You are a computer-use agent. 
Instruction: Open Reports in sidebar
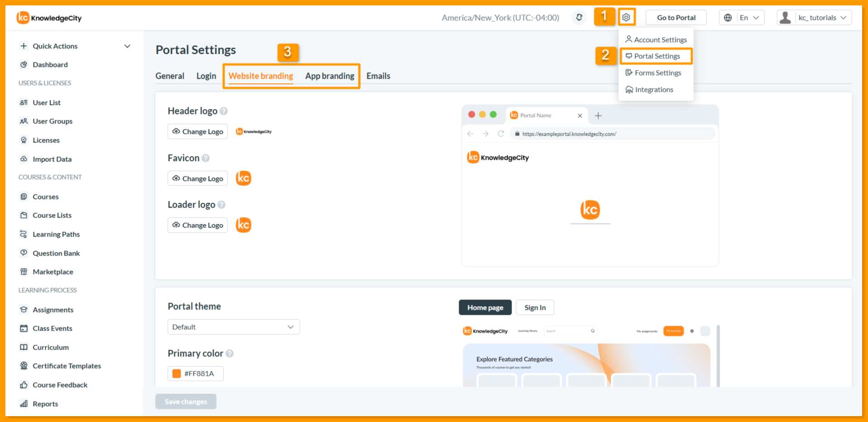tap(45, 404)
